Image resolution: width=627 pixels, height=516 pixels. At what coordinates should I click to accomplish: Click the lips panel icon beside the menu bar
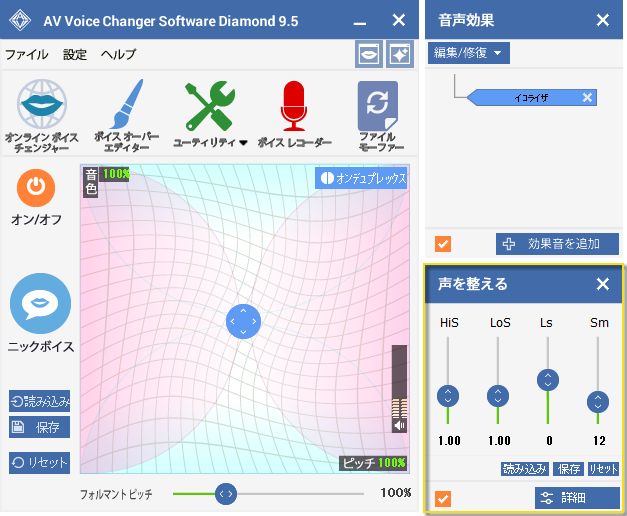click(369, 54)
